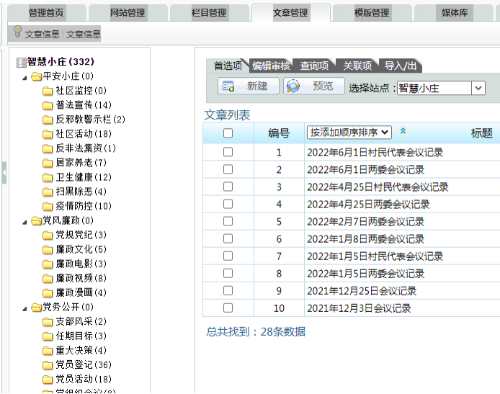
Task: Click the folder icon next to 疫情防控
Action: click(x=48, y=206)
